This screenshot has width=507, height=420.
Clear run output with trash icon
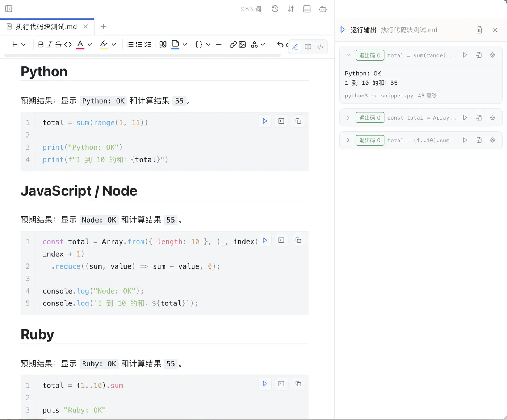(479, 30)
